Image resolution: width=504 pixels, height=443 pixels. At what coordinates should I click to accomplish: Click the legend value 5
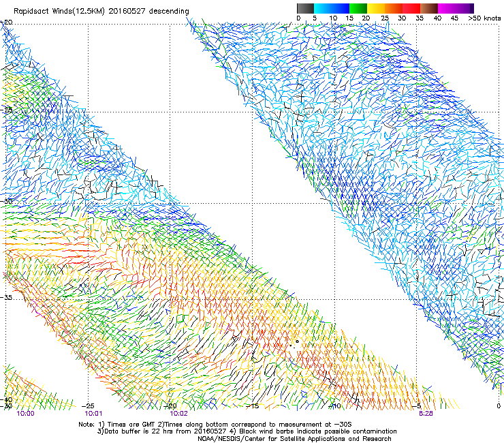[x=315, y=18]
